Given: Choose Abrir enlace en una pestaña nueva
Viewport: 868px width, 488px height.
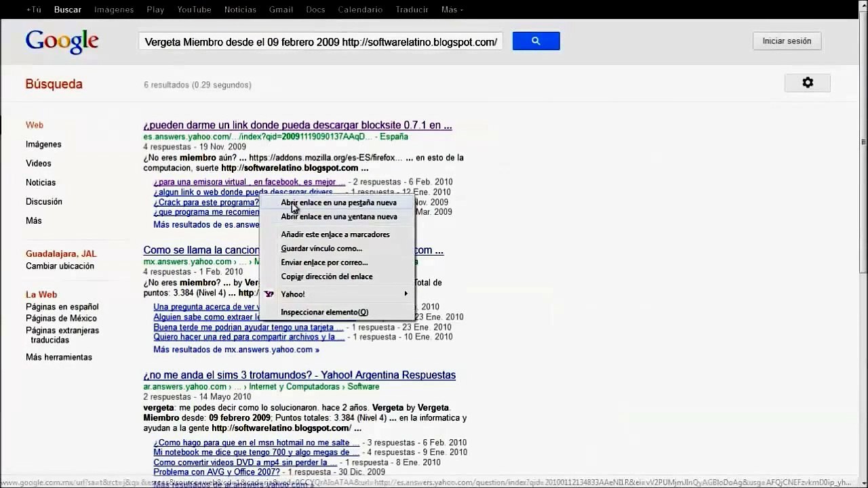Looking at the screenshot, I should point(338,203).
